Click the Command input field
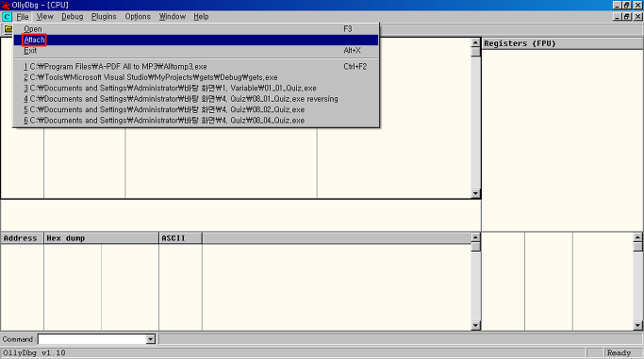 [x=92, y=339]
